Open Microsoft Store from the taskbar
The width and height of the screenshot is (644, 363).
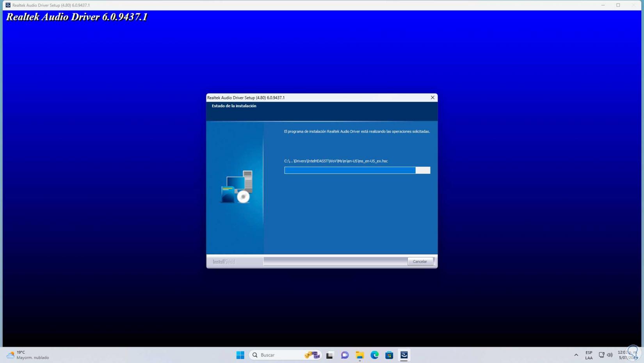389,355
